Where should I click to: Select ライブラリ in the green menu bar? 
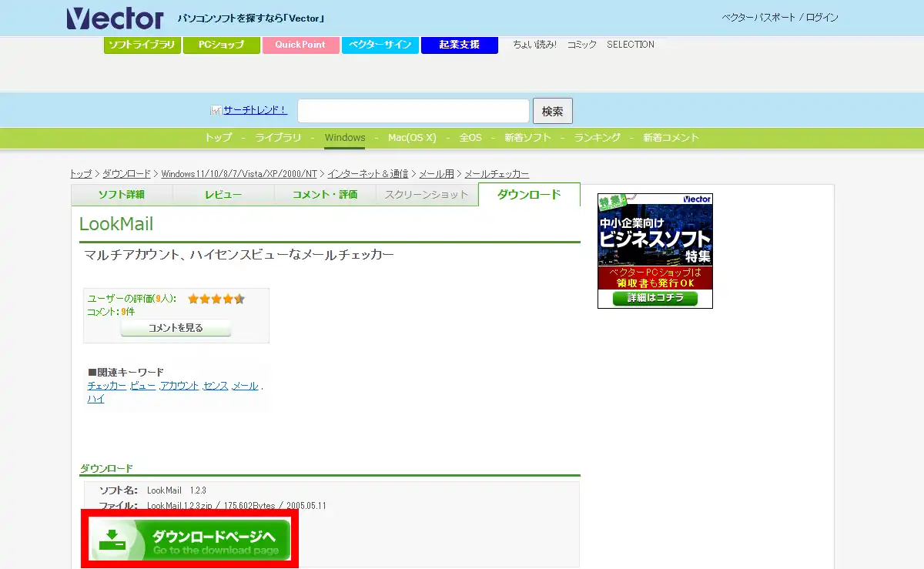pos(278,138)
